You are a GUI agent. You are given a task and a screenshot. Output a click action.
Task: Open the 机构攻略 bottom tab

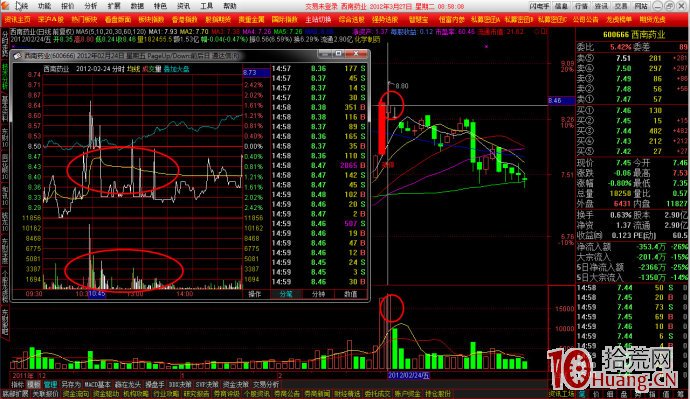[x=136, y=394]
